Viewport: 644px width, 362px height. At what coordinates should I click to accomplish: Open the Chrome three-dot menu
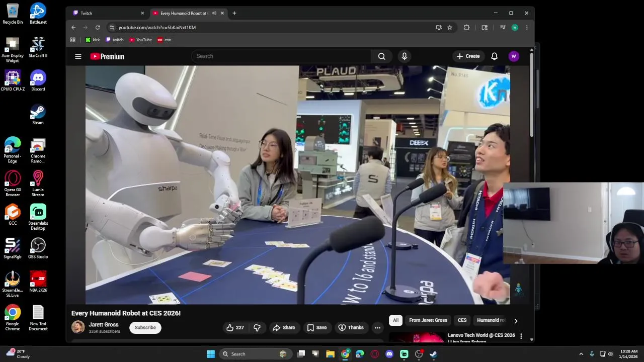pyautogui.click(x=527, y=28)
